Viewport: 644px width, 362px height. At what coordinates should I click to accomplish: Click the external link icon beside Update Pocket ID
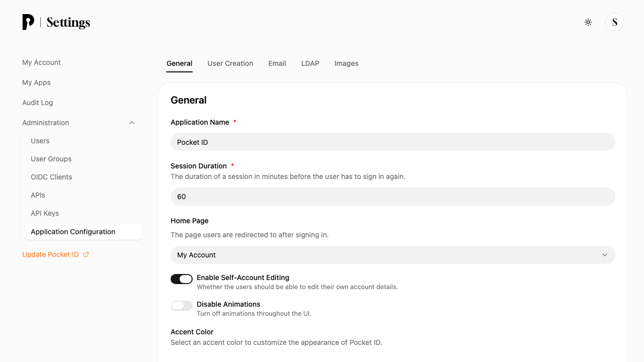point(86,254)
